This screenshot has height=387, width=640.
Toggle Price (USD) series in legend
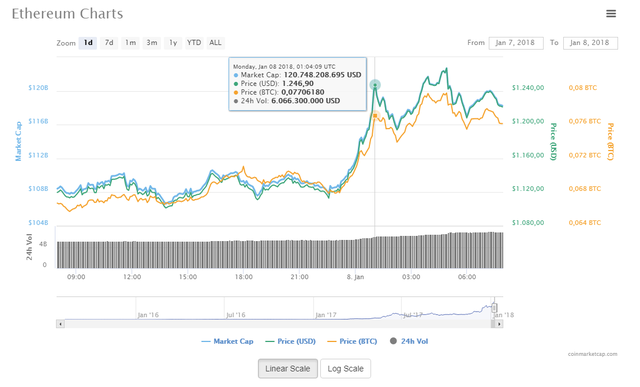click(x=290, y=341)
